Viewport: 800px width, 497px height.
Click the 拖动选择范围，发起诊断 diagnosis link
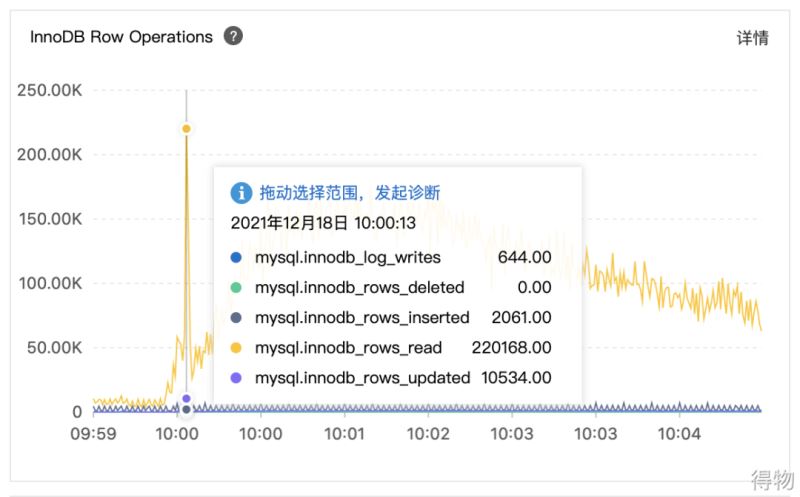[350, 193]
